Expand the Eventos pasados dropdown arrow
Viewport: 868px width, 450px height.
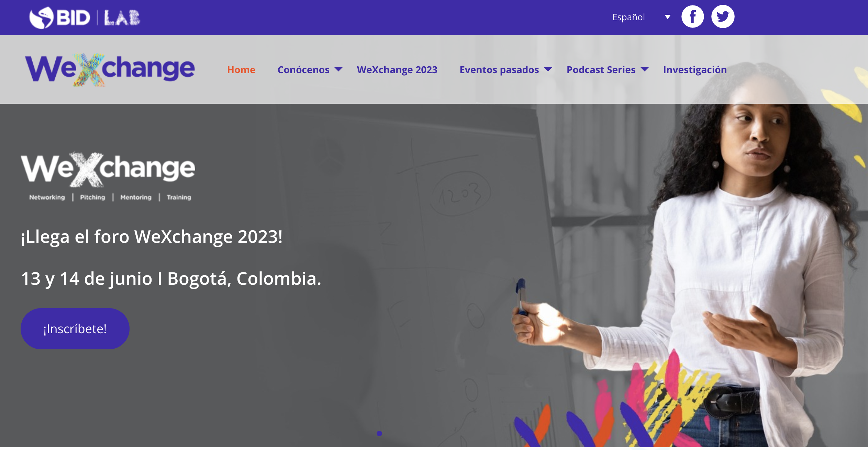[x=548, y=70]
